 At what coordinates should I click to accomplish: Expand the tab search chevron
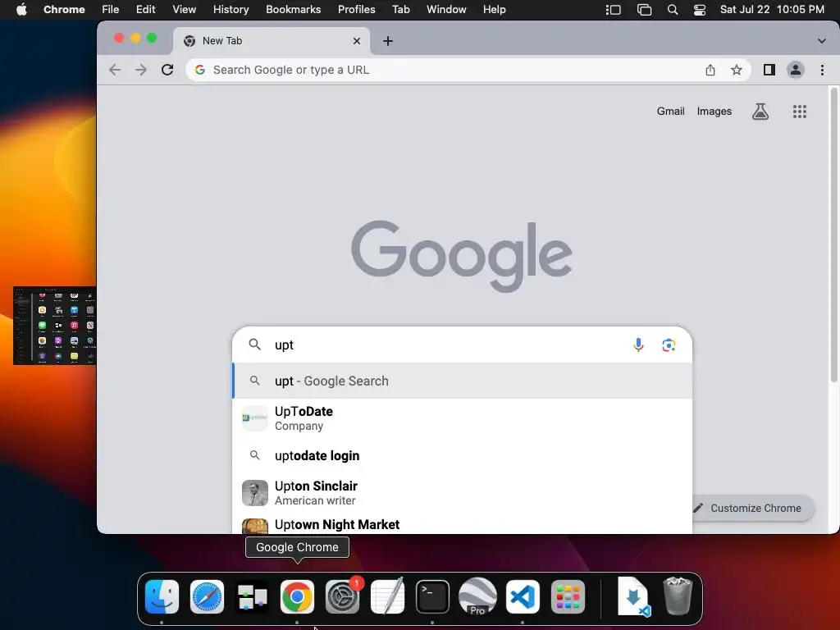tap(821, 41)
